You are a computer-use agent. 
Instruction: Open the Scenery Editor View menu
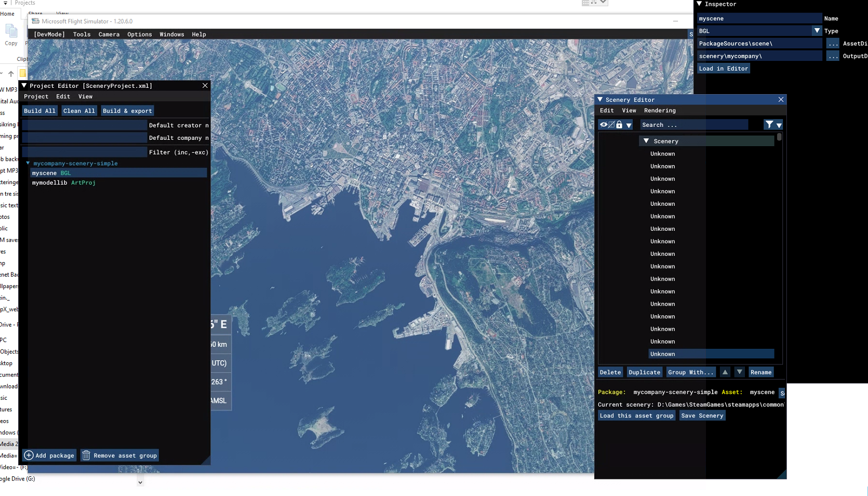tap(629, 110)
